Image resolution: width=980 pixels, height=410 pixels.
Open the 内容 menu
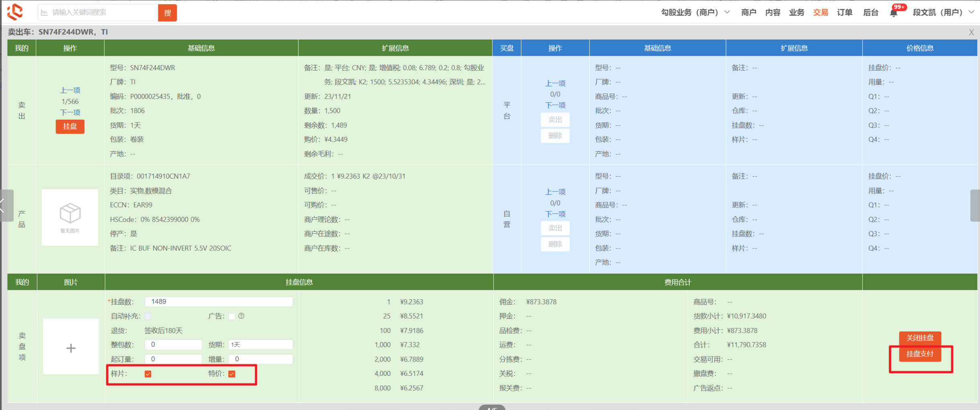click(x=773, y=12)
